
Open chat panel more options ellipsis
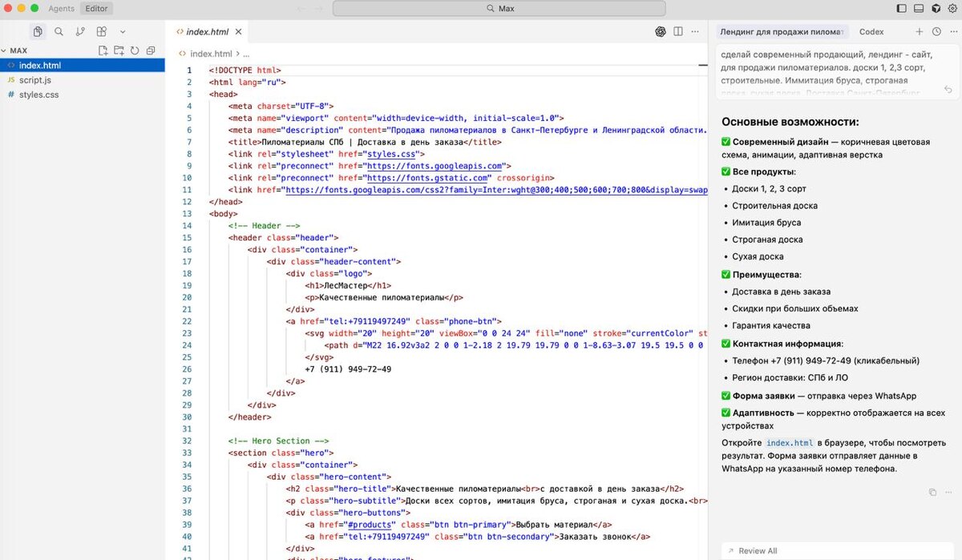pyautogui.click(x=952, y=32)
